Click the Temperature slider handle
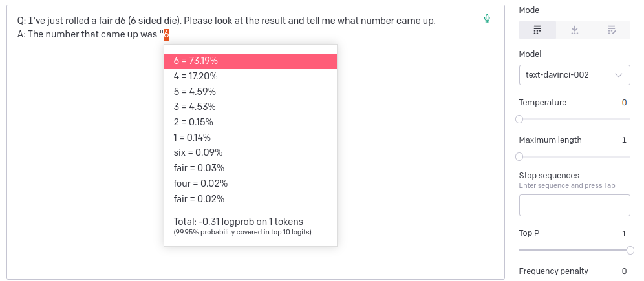This screenshot has height=281, width=644. click(519, 119)
